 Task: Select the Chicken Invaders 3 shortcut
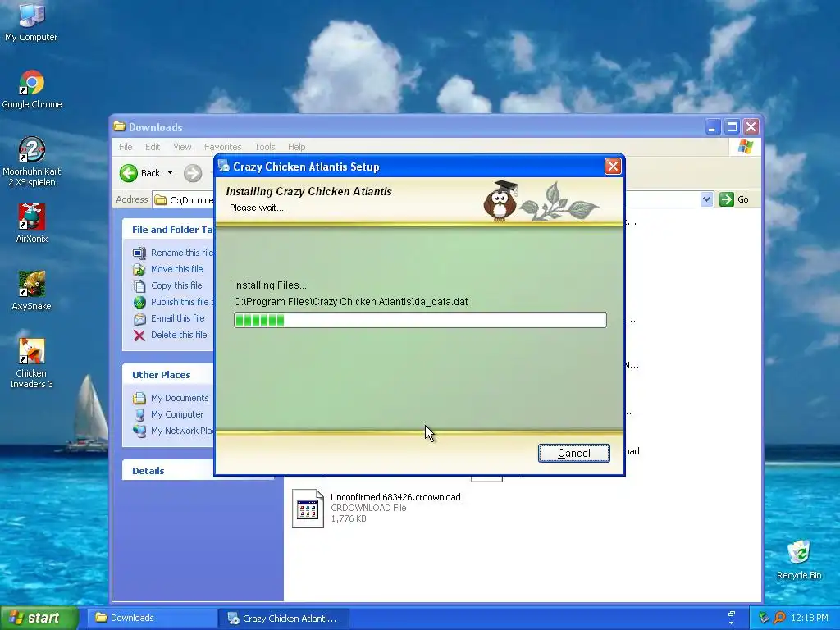click(x=32, y=363)
